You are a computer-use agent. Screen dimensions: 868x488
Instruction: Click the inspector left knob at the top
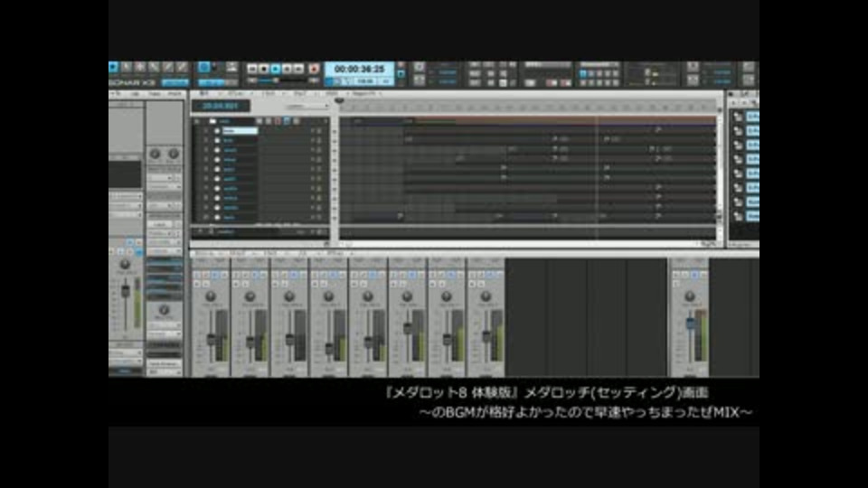155,154
